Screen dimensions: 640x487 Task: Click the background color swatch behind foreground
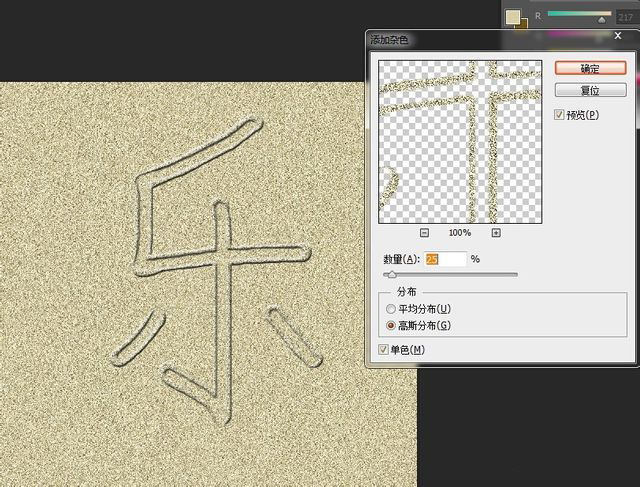[522, 25]
